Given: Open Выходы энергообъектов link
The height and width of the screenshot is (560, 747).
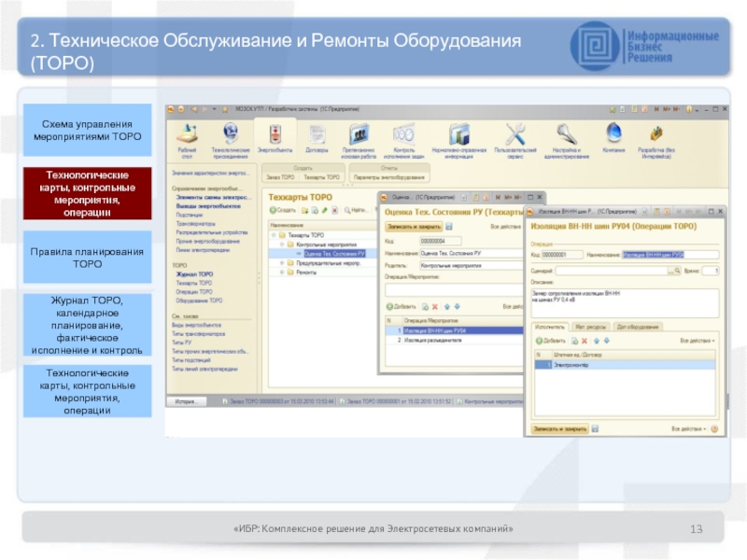Looking at the screenshot, I should [208, 206].
